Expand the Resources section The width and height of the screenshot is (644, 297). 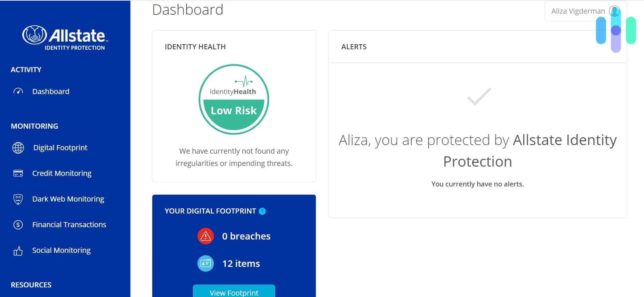(30, 284)
